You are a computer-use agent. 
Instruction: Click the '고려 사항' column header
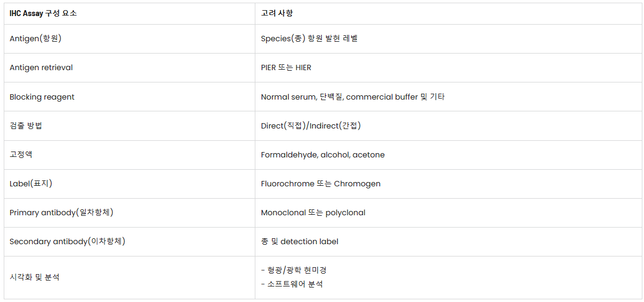pyautogui.click(x=277, y=13)
